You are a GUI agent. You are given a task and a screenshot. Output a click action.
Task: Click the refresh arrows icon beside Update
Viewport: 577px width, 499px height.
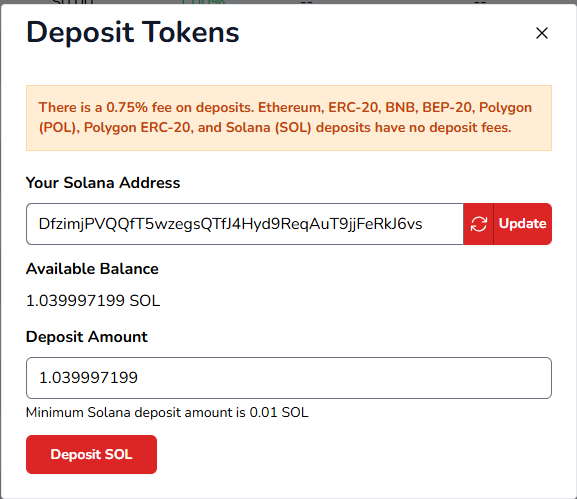tap(478, 224)
